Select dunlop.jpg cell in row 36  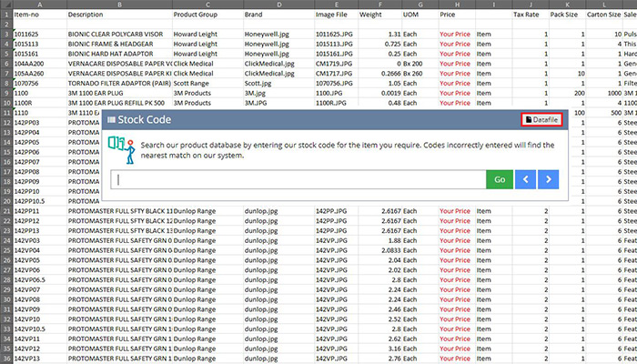(x=279, y=359)
